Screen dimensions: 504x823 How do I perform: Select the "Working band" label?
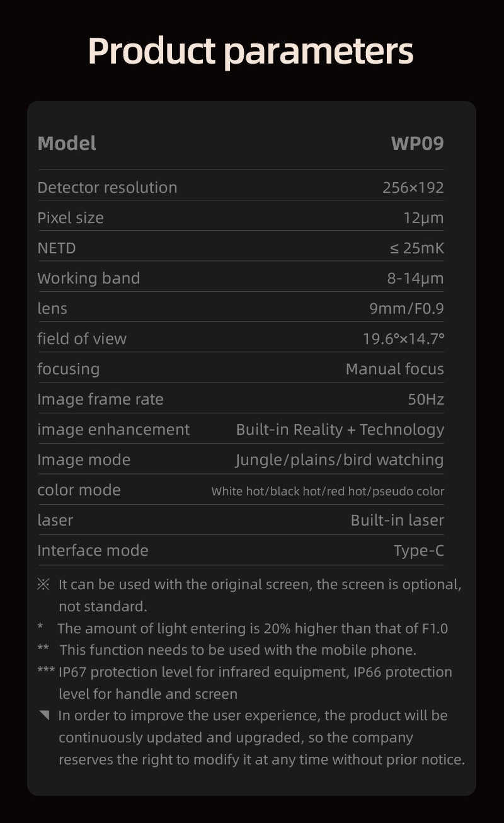89,278
